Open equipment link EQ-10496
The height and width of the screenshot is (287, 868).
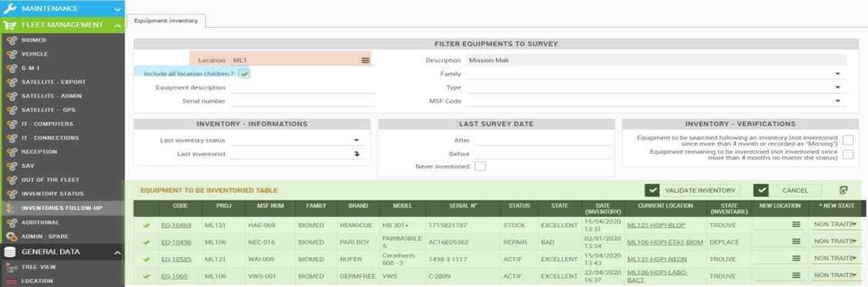coord(176,242)
